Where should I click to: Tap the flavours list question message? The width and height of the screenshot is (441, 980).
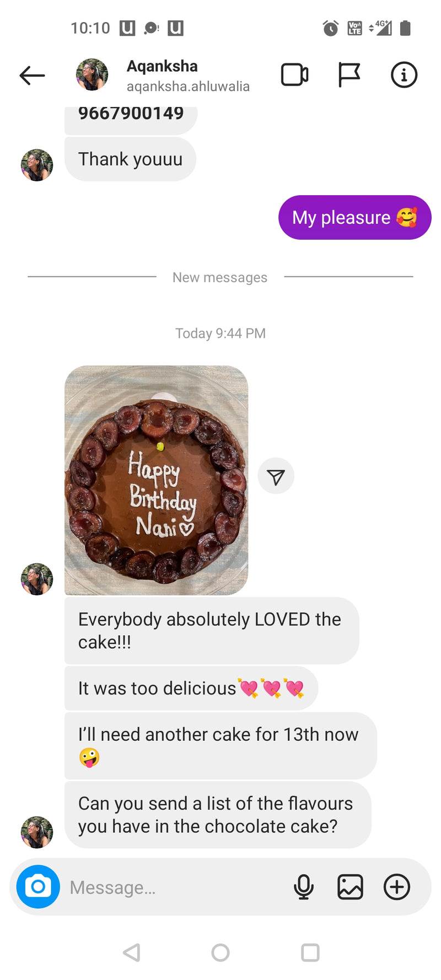[x=218, y=815]
